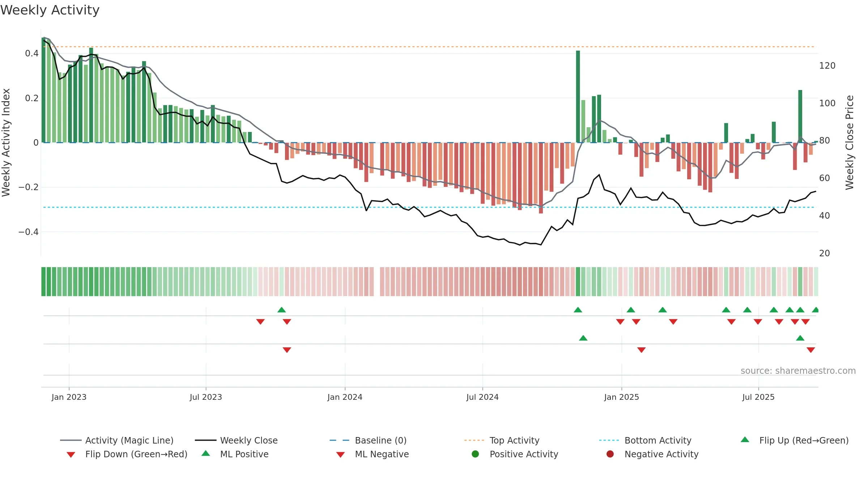Toggle the Flip Down (Green→Red) legend entry
Screen dimensions: 868x488
coord(127,454)
